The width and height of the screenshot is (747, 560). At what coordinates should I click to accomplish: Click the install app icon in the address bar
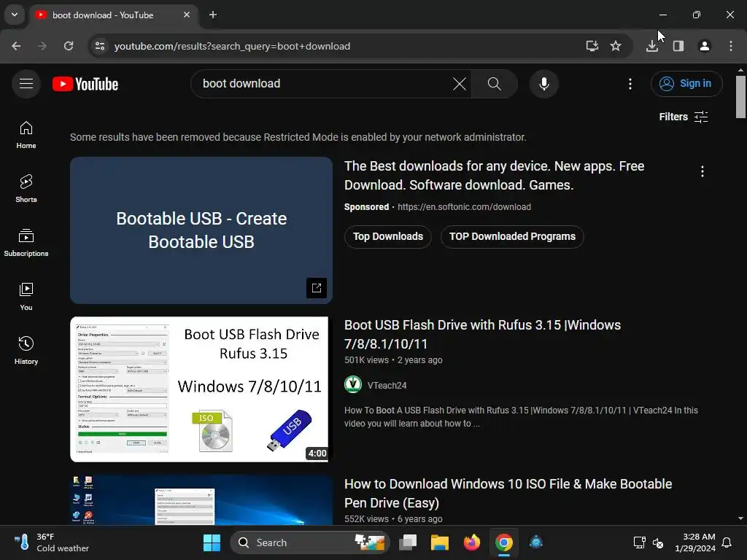592,46
